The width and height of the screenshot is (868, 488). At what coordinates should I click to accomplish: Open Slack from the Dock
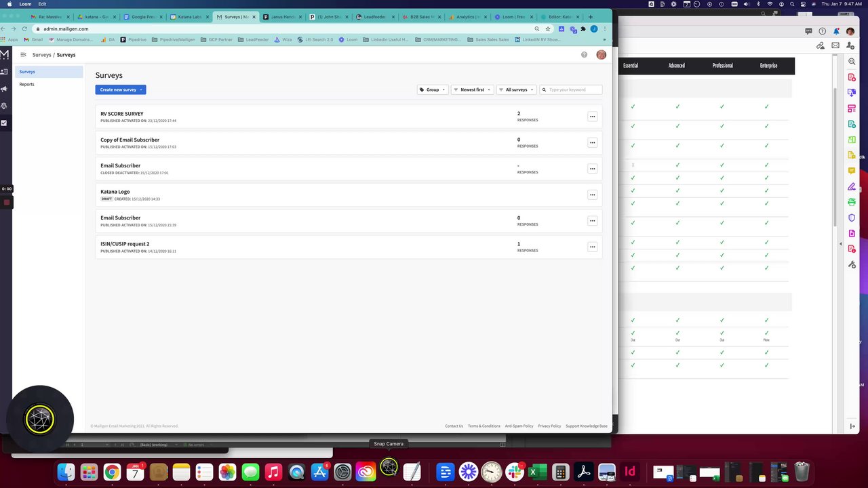(x=515, y=472)
